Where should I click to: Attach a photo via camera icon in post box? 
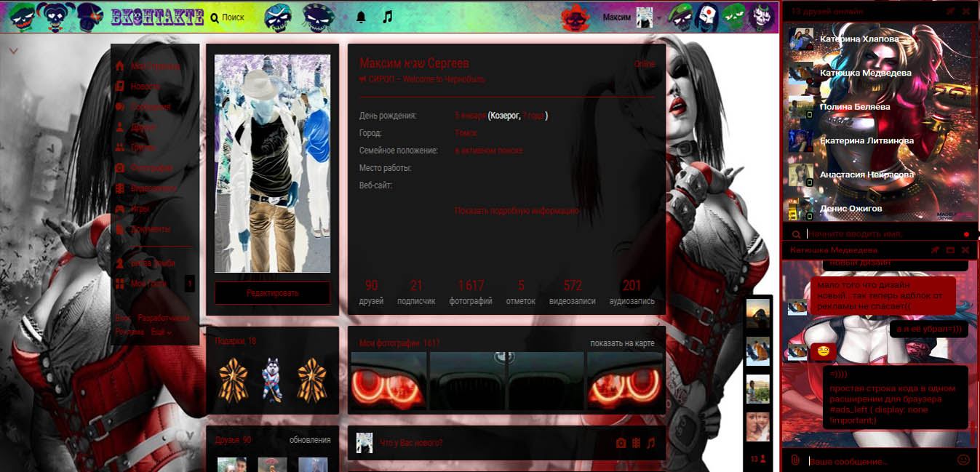tap(621, 443)
